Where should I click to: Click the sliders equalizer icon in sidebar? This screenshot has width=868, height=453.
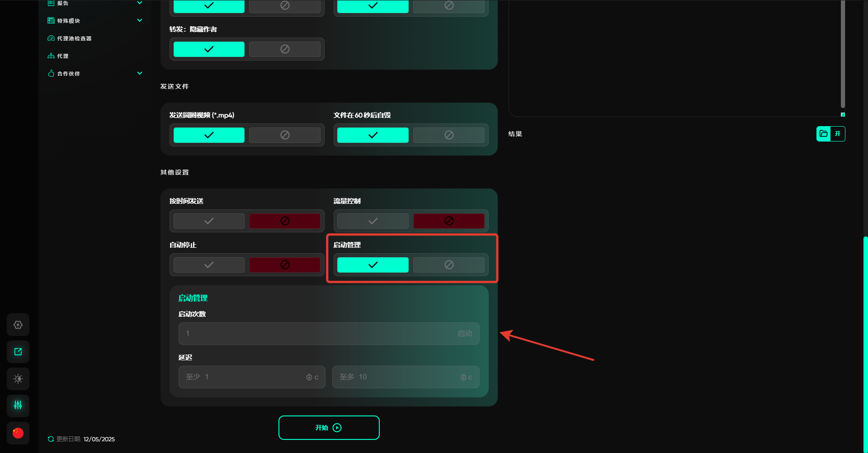tap(18, 406)
